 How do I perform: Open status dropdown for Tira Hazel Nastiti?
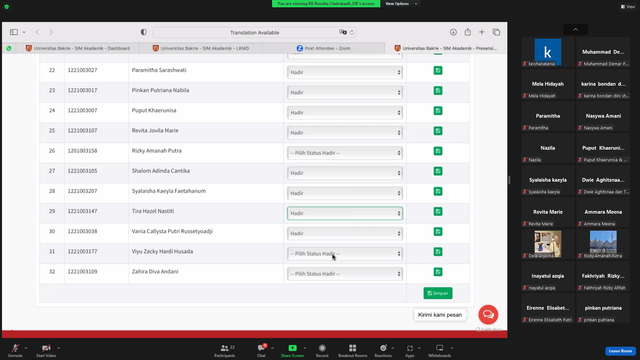345,213
